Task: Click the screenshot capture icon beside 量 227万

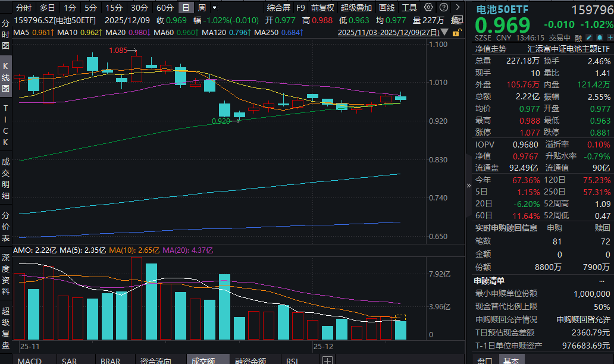Action: [x=458, y=20]
